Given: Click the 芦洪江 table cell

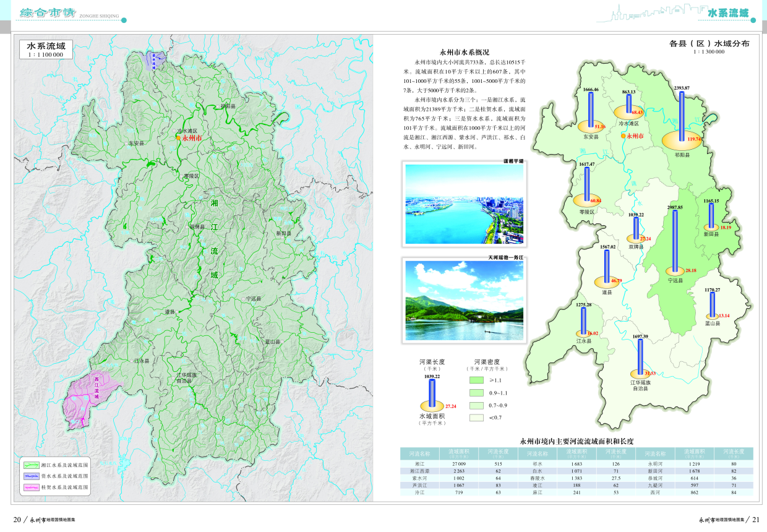Looking at the screenshot, I should point(420,486).
